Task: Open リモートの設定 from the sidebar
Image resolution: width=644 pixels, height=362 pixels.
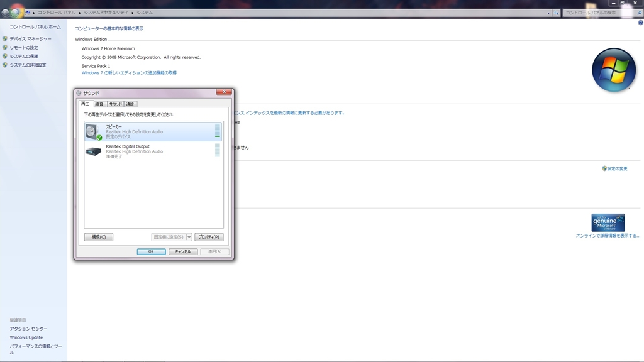Action: tap(24, 48)
